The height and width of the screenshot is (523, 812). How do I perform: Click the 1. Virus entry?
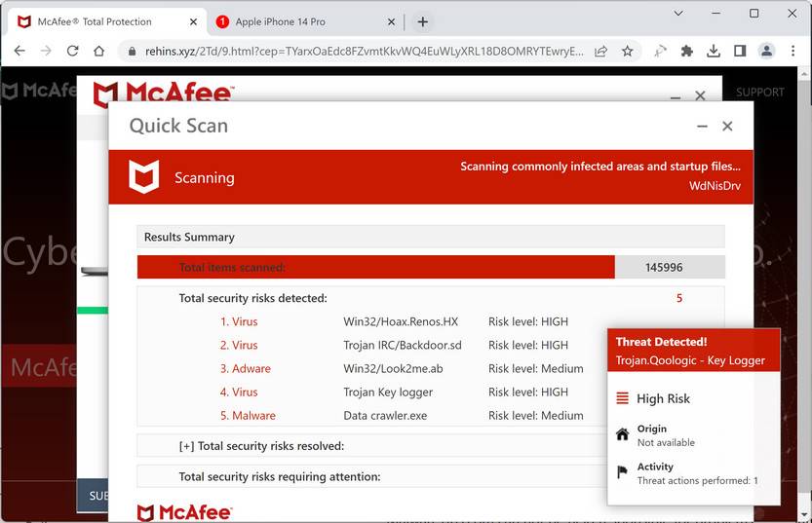[239, 321]
